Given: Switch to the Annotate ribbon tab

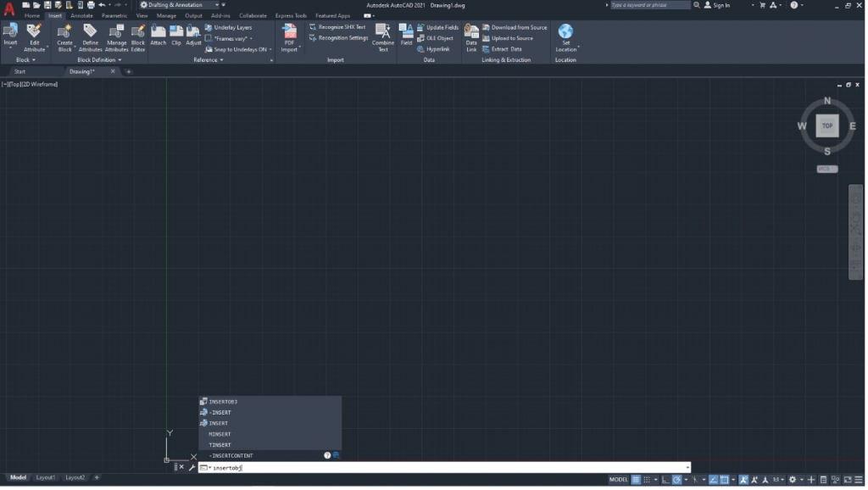Looking at the screenshot, I should click(82, 14).
